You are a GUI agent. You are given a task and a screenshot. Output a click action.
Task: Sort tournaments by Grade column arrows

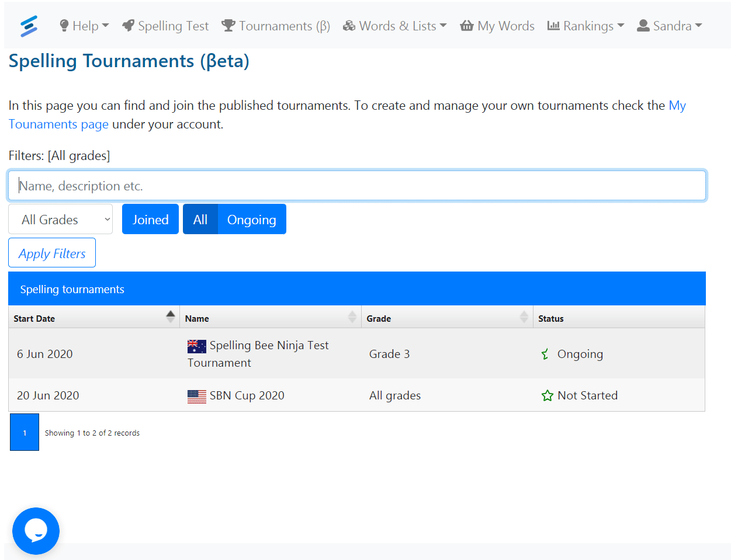tap(524, 317)
